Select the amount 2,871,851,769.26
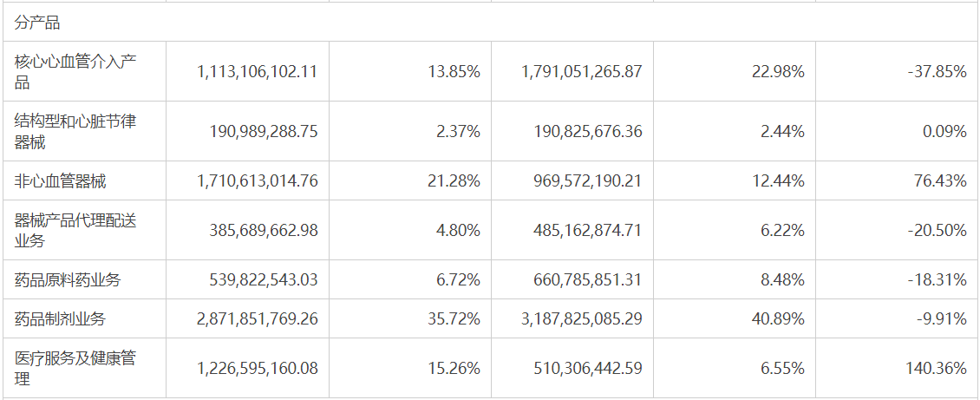980x400 pixels. coord(258,318)
